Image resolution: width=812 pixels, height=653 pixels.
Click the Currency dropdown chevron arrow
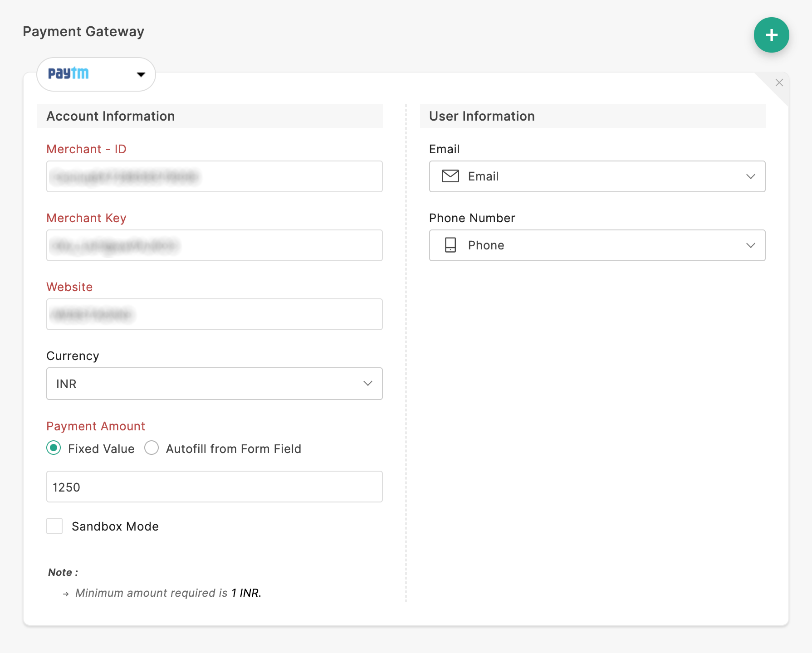(367, 384)
